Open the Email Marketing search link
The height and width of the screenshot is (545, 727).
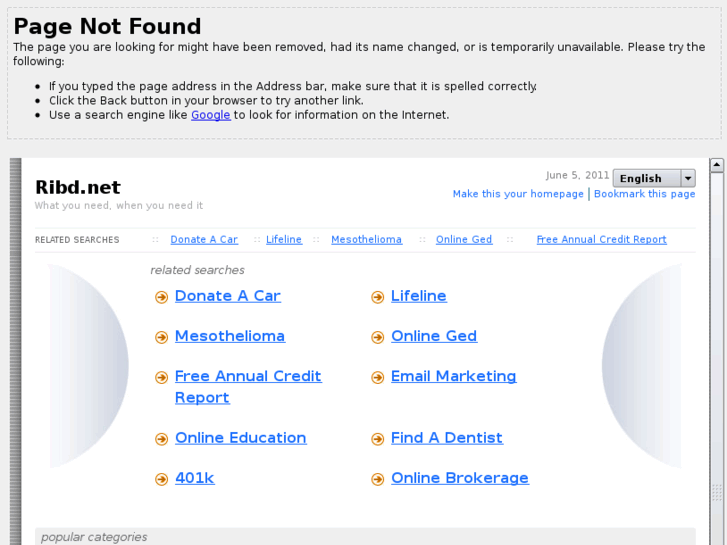453,376
